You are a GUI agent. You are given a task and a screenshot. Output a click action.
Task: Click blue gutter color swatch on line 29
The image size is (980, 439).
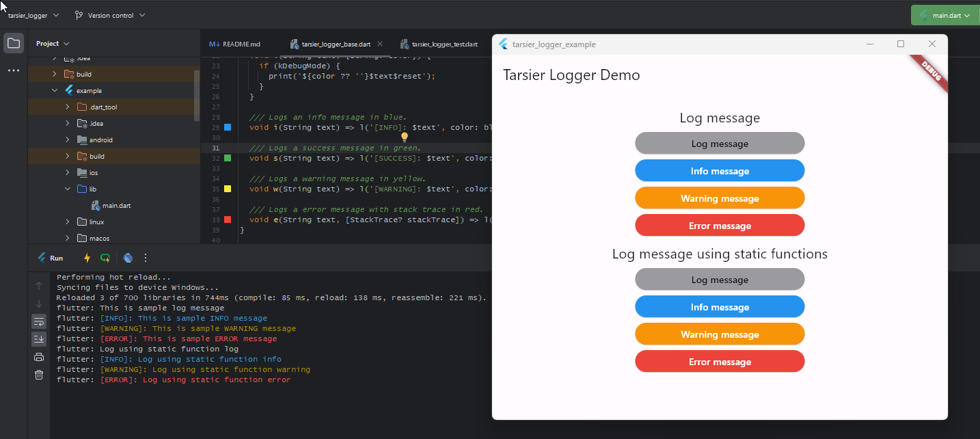(x=228, y=127)
